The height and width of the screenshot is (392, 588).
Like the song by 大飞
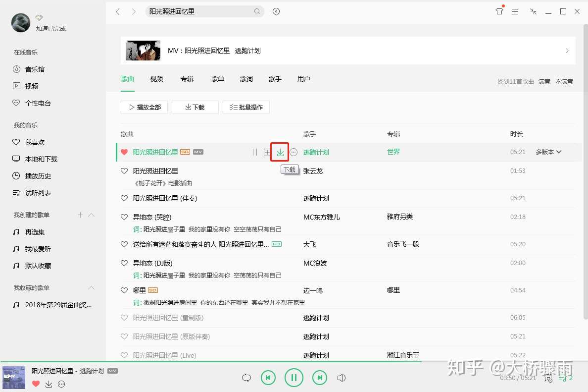click(124, 244)
